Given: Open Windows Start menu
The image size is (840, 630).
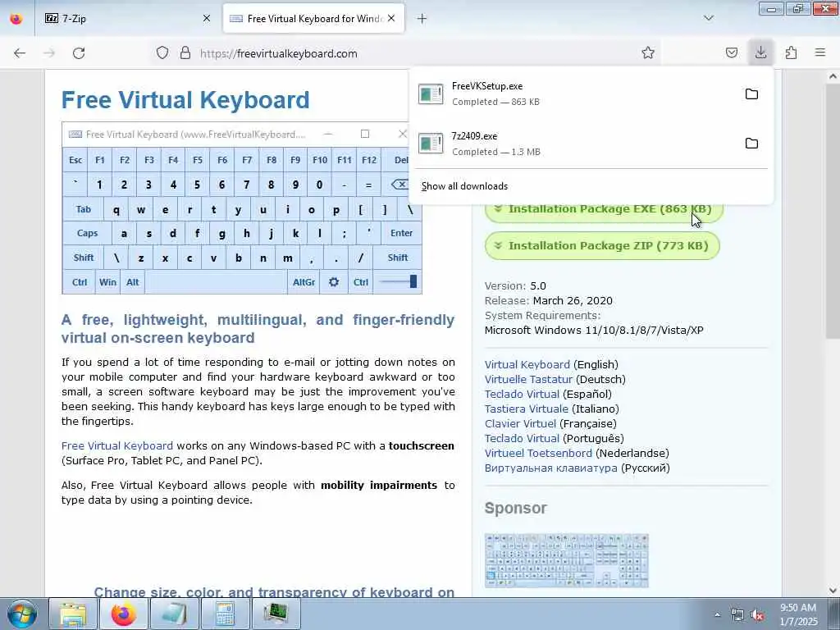Looking at the screenshot, I should pos(22,614).
